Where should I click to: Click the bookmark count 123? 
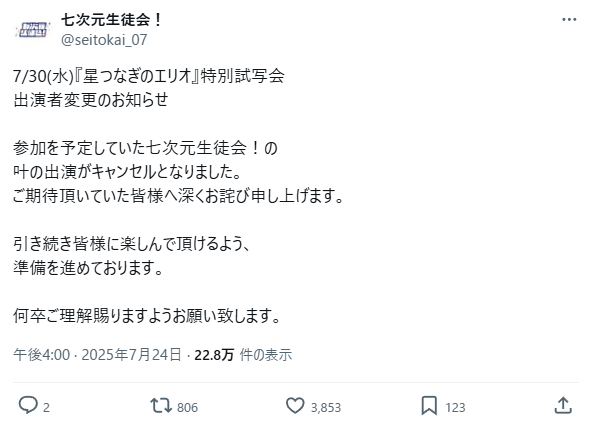click(455, 408)
